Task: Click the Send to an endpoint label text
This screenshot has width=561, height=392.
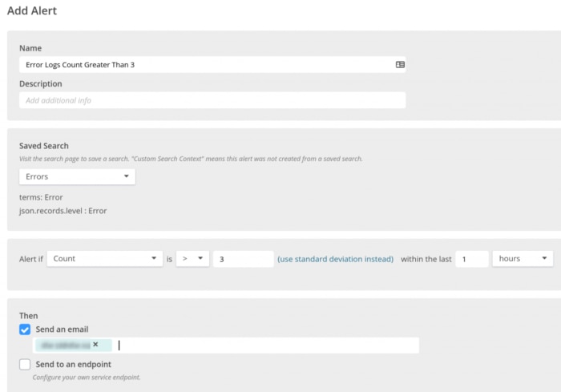Action: 75,365
